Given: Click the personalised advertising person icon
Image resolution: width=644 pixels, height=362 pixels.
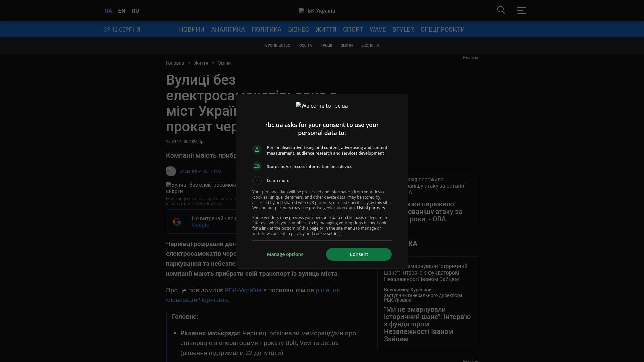Looking at the screenshot, I should point(257,149).
